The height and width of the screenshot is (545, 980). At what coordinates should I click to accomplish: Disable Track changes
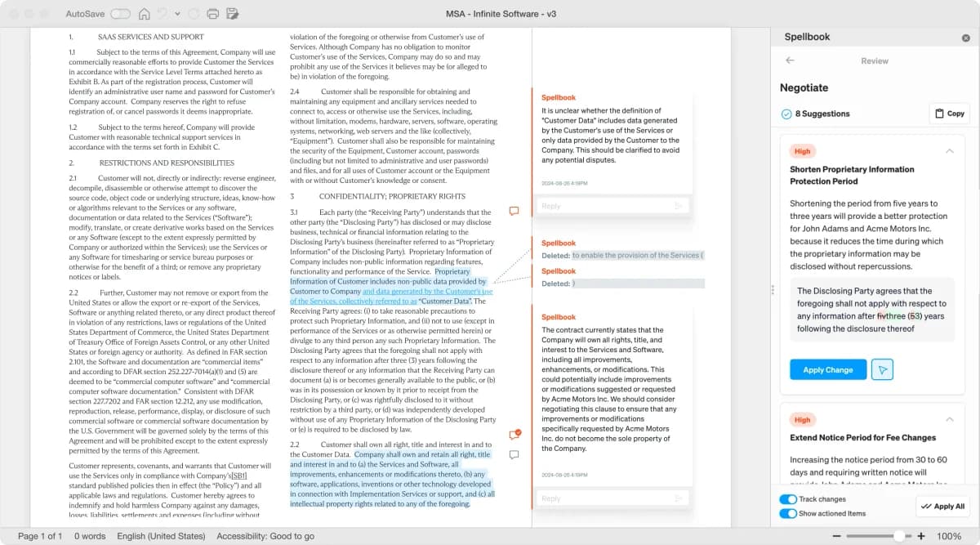(x=786, y=498)
